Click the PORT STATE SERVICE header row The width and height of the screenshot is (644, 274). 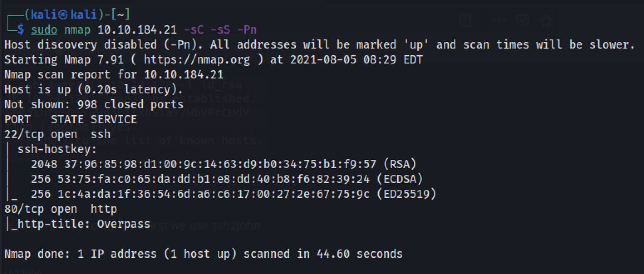[x=71, y=120]
